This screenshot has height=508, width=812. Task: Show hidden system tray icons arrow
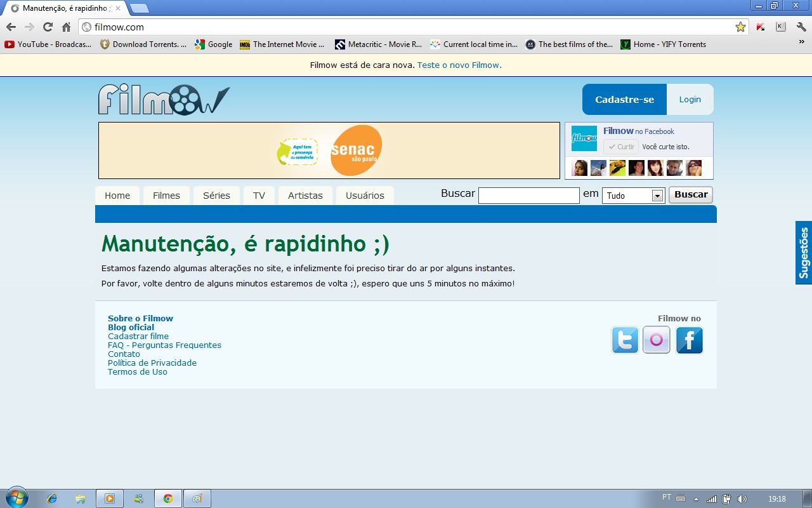click(696, 498)
